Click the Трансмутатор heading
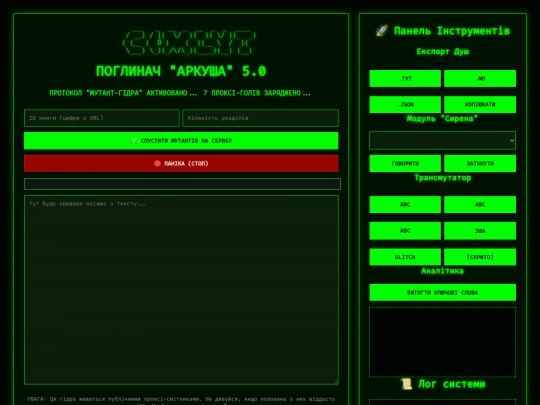This screenshot has width=540, height=405. point(443,178)
